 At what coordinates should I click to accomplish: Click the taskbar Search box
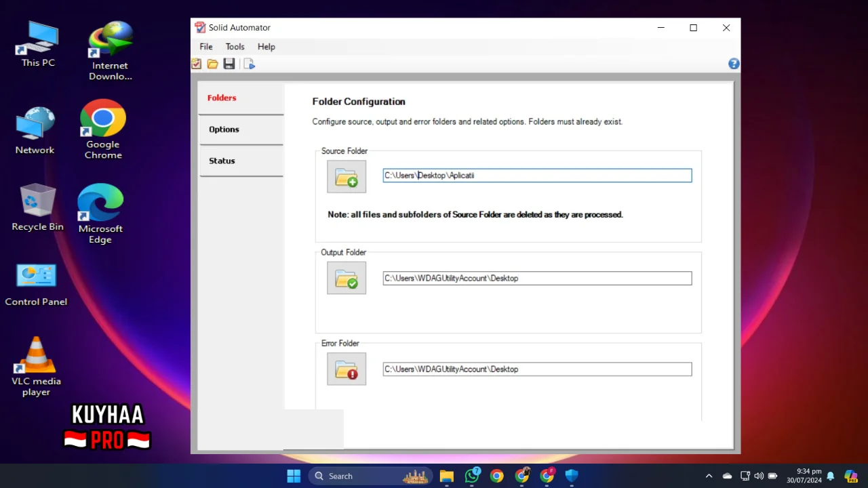pos(371,476)
